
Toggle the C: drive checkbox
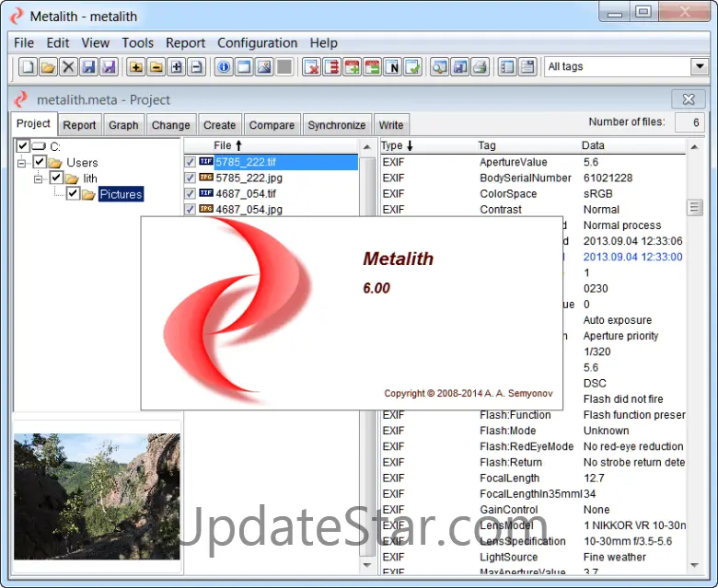[23, 146]
